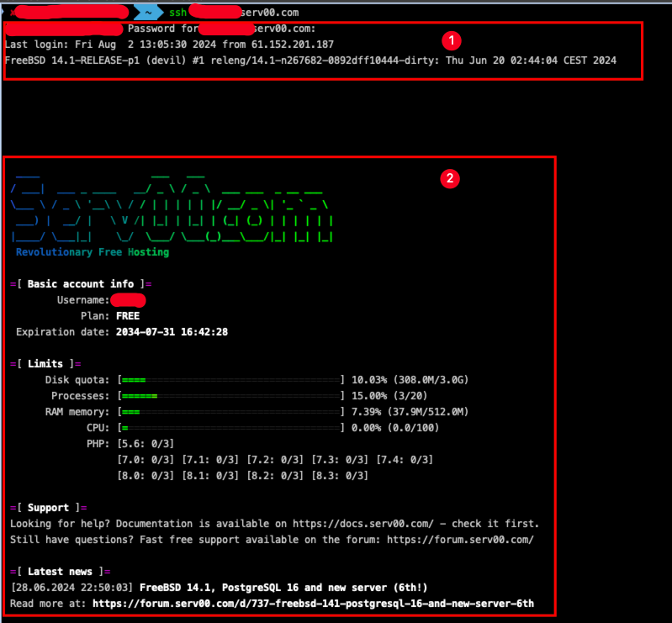Click the tilde directory prompt segment
The image size is (672, 623).
148,13
